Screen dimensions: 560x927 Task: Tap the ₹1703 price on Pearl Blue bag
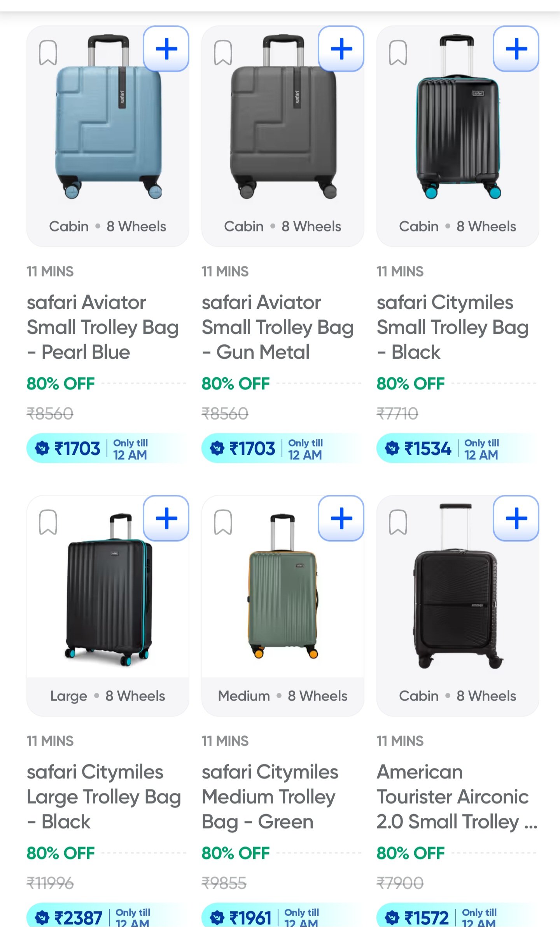click(77, 449)
